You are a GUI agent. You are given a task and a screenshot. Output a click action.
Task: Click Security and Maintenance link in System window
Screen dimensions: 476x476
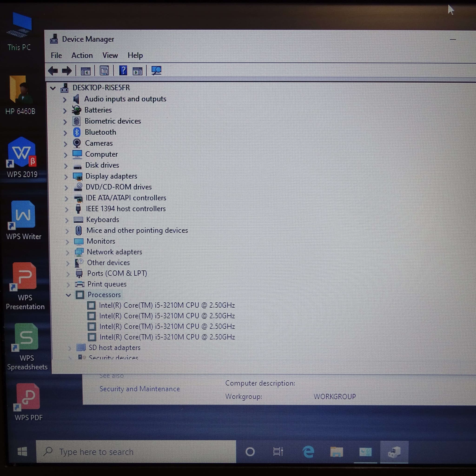coord(139,389)
